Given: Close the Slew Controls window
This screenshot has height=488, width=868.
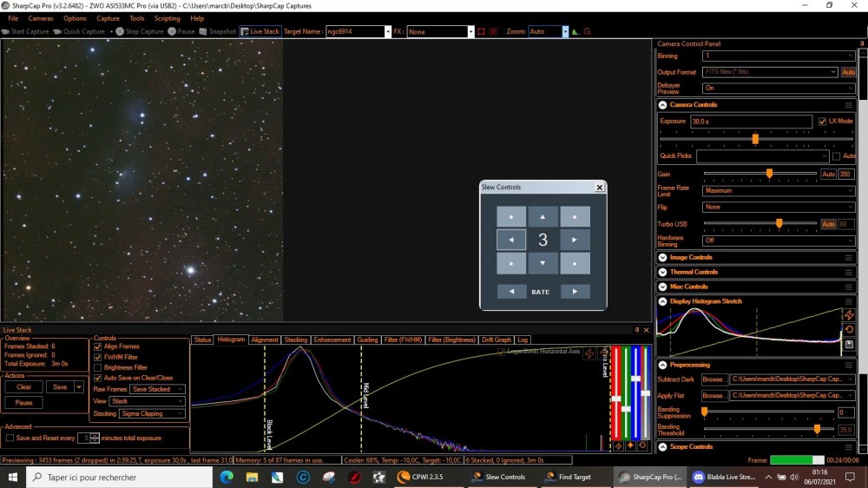Looking at the screenshot, I should [600, 188].
